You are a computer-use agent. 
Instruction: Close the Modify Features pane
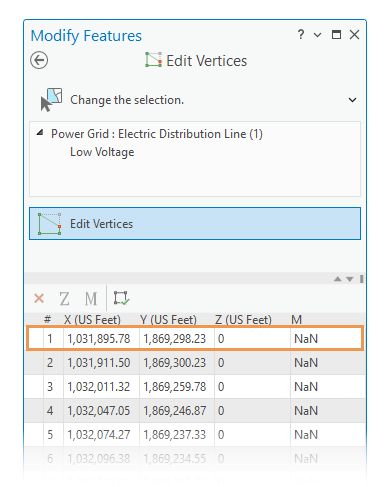tap(354, 34)
